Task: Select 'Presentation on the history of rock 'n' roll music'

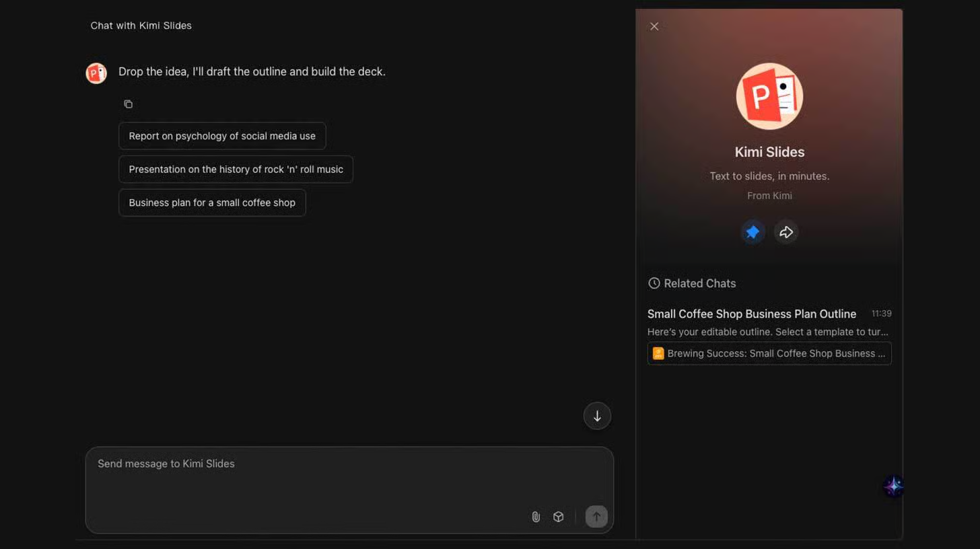Action: (236, 170)
